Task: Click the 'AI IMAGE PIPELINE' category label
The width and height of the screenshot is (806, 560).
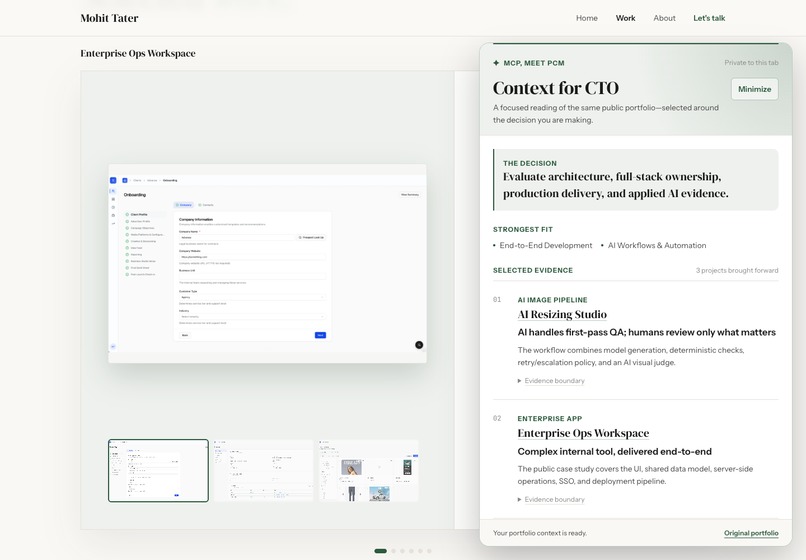Action: coord(552,300)
